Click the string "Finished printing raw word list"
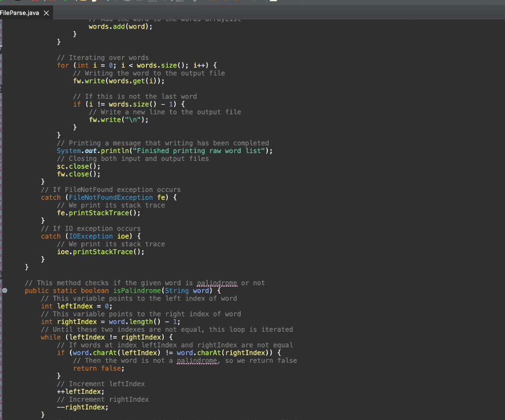505x420 pixels. (199, 151)
